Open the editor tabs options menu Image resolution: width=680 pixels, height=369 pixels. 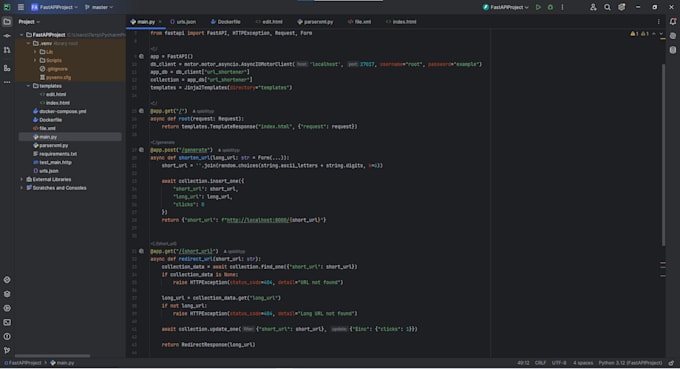tap(658, 22)
